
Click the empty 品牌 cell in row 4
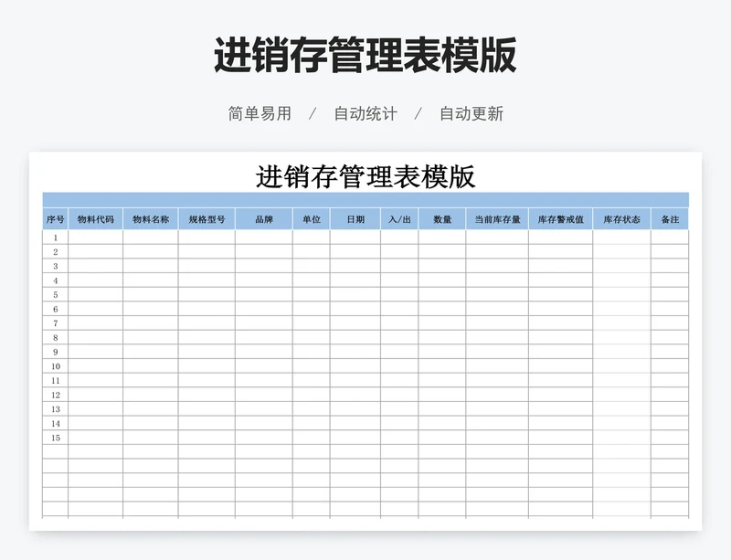[x=264, y=280]
